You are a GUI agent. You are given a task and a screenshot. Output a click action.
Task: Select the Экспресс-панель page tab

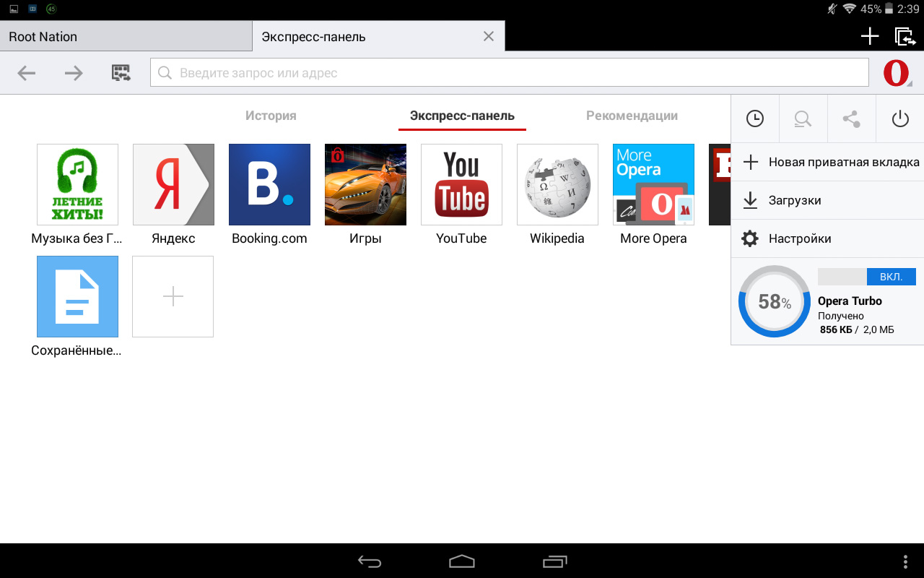[x=462, y=116]
